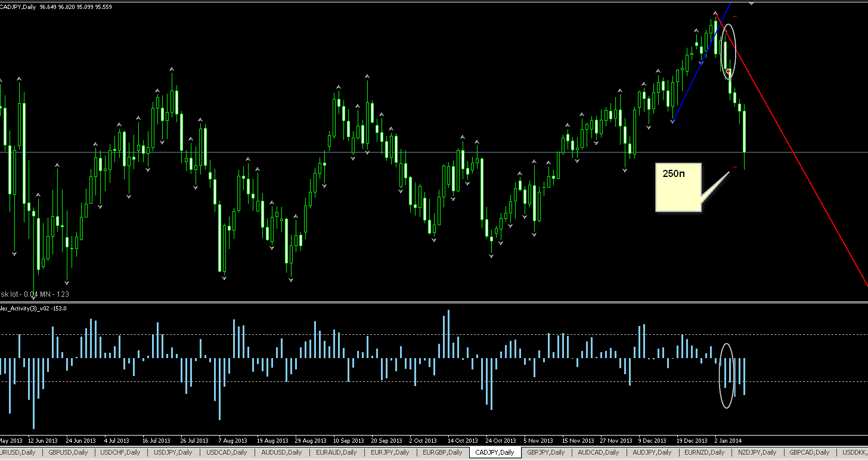Click the 9 Dec 2013 date label
The height and width of the screenshot is (460, 868).
pyautogui.click(x=652, y=441)
